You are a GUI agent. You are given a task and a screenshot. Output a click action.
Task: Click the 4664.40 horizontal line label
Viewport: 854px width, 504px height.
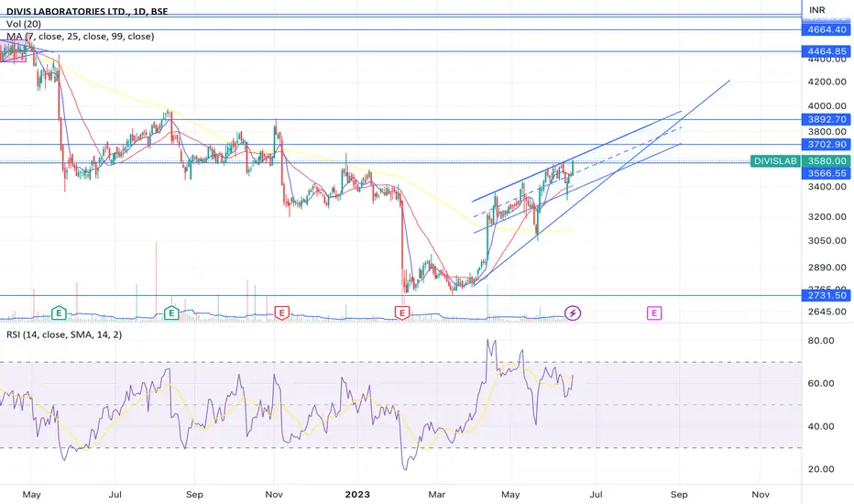click(827, 29)
